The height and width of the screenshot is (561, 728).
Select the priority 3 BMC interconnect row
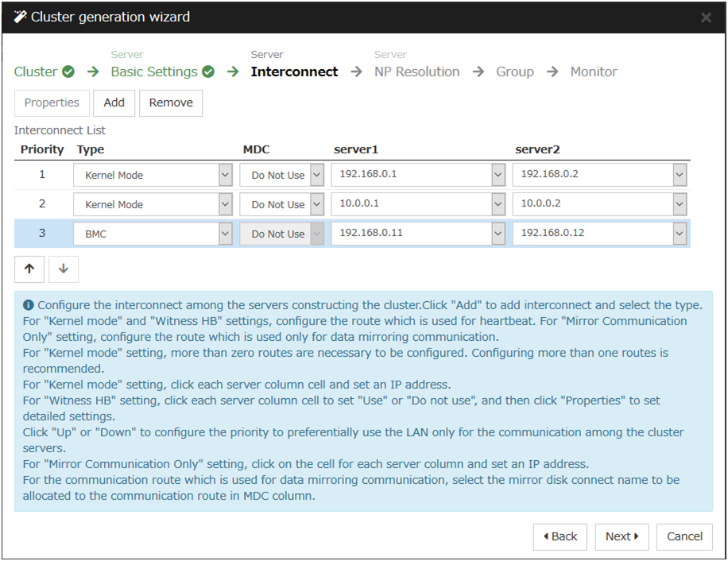(41, 233)
